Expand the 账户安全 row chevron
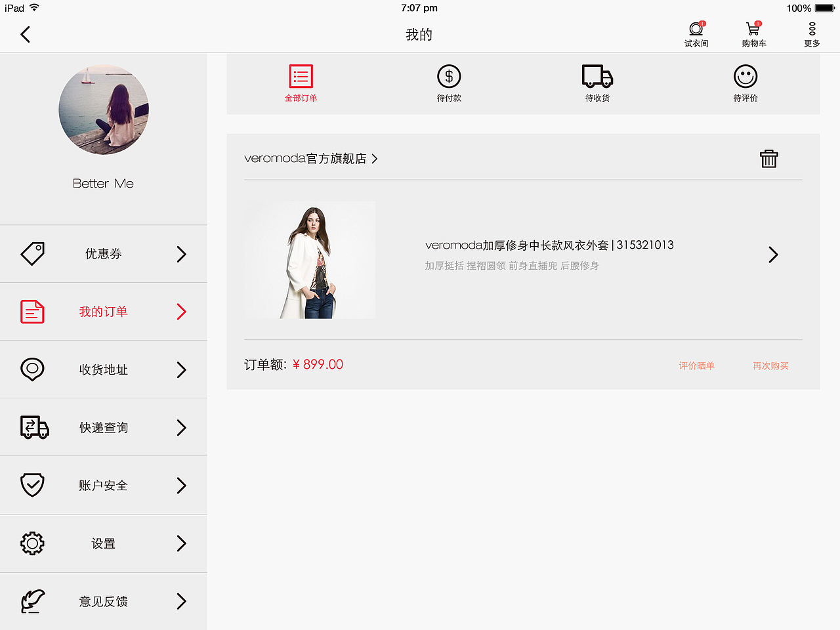 [182, 485]
